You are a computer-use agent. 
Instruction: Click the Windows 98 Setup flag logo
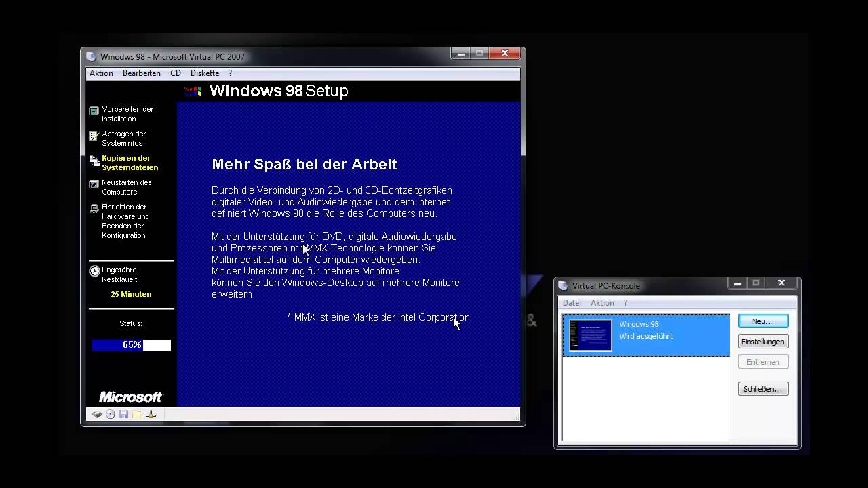pos(193,91)
